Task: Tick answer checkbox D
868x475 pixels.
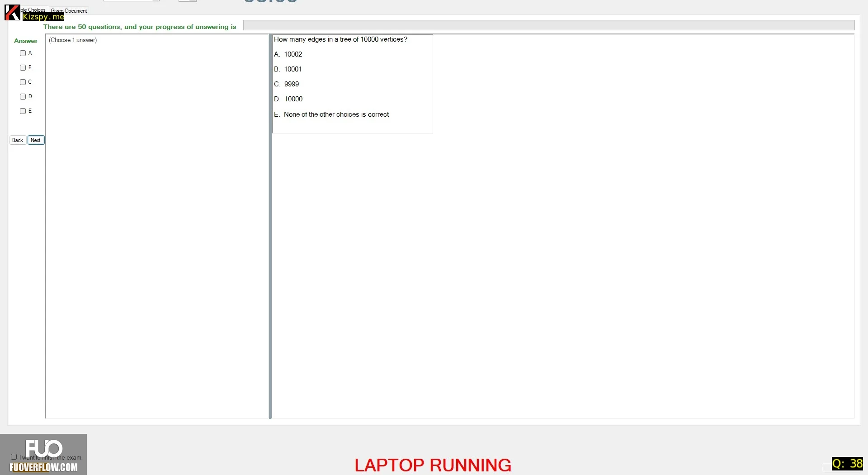Action: 23,97
